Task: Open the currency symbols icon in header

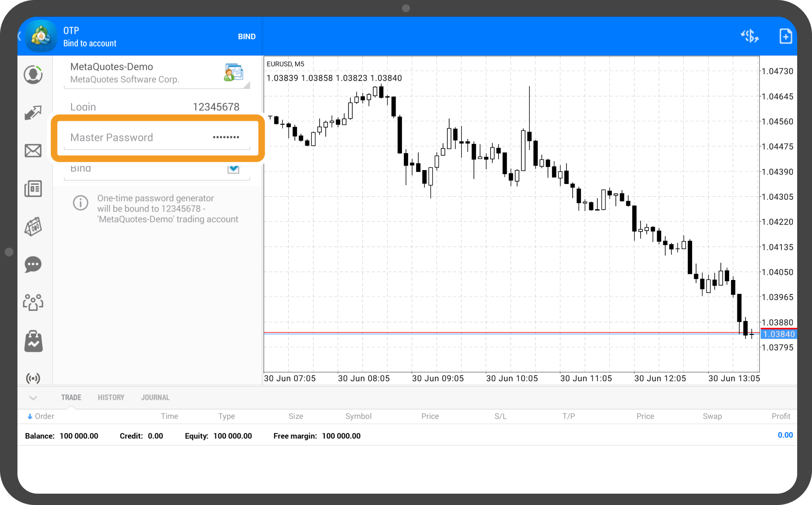Action: click(750, 36)
